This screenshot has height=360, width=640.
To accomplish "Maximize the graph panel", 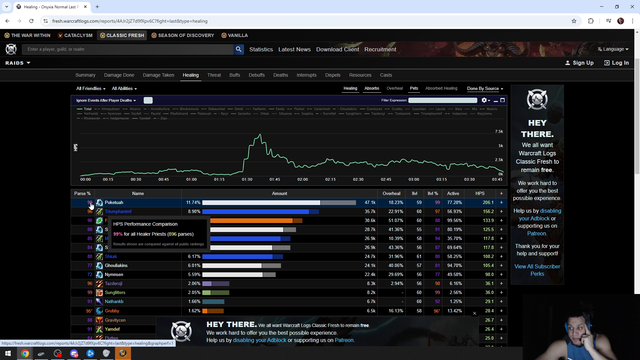I will 502,100.
